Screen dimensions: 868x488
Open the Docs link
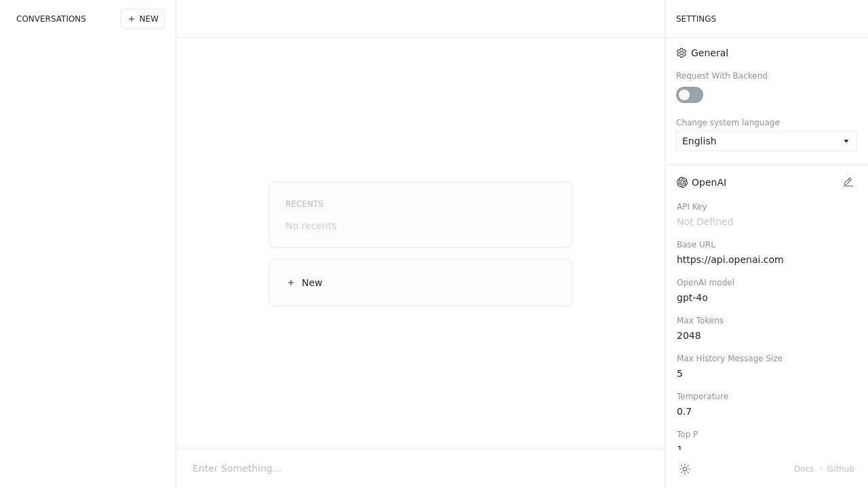point(804,469)
